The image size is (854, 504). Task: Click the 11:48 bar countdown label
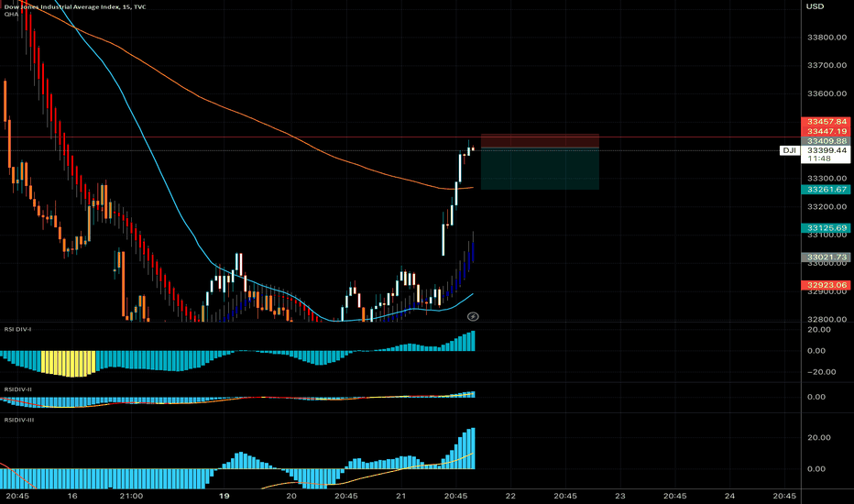(818, 159)
